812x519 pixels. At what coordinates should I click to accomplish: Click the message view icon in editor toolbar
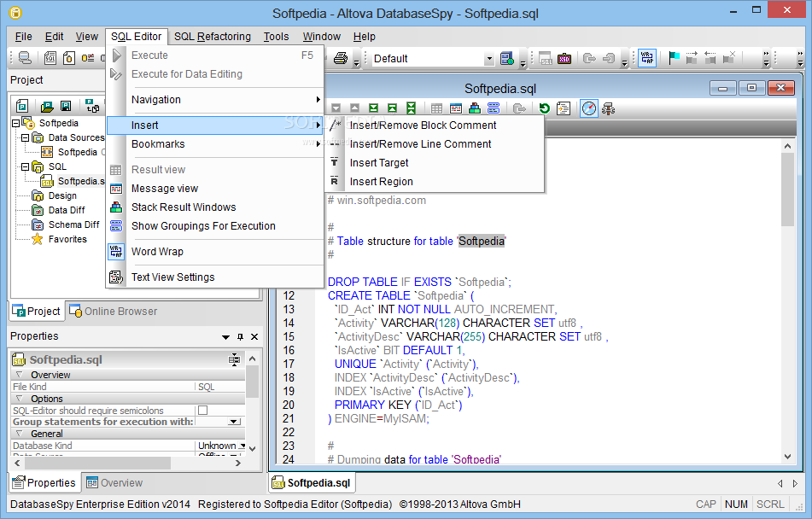click(x=456, y=108)
